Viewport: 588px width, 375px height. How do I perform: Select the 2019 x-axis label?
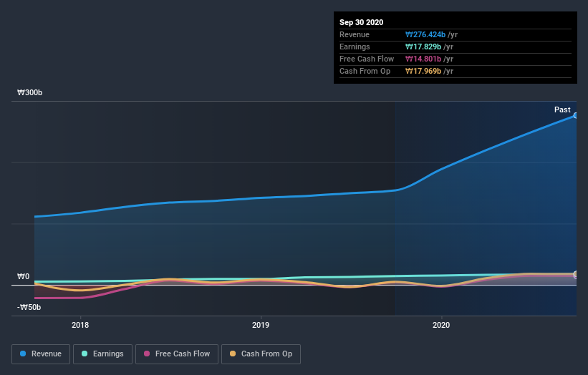pyautogui.click(x=261, y=325)
